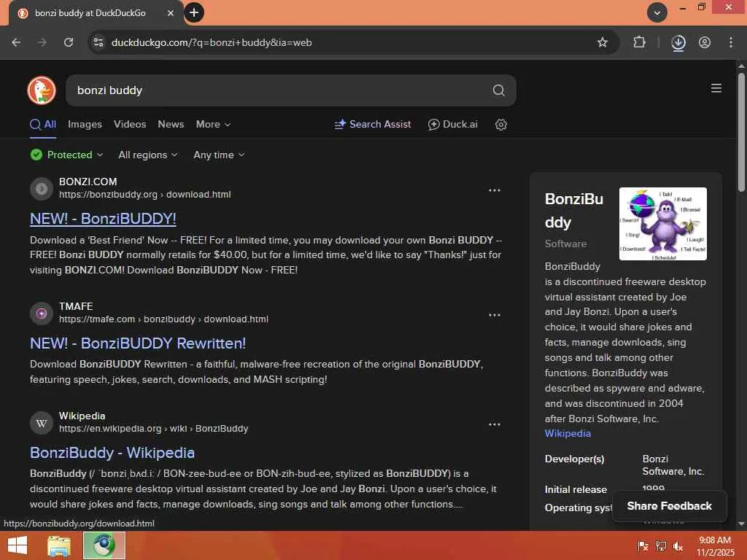This screenshot has width=747, height=560.
Task: Close the bonzi buddy at DuckDuckGo tab
Action: [x=171, y=13]
